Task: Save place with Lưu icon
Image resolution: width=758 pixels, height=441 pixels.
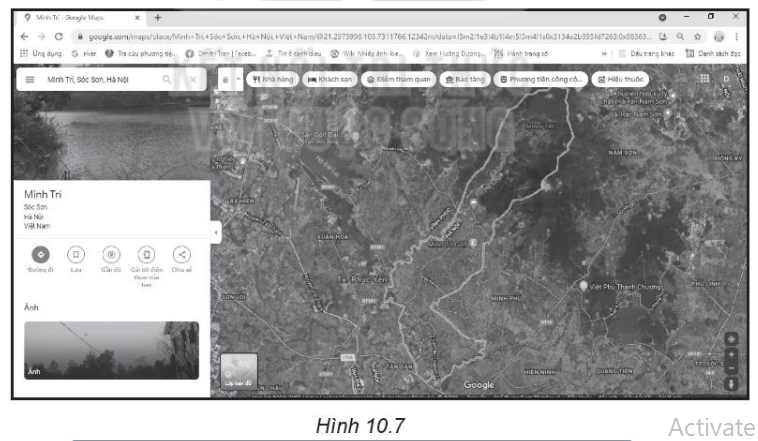Action: (76, 254)
